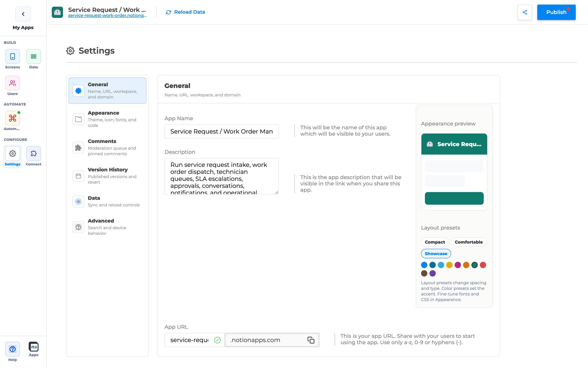Click the green URL valid checkmark

pyautogui.click(x=217, y=340)
